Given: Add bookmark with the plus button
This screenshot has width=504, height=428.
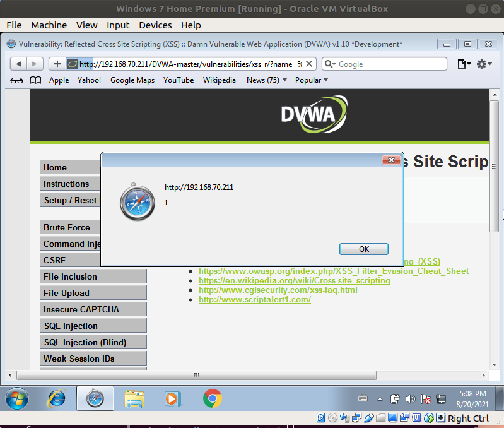Looking at the screenshot, I should pos(57,64).
